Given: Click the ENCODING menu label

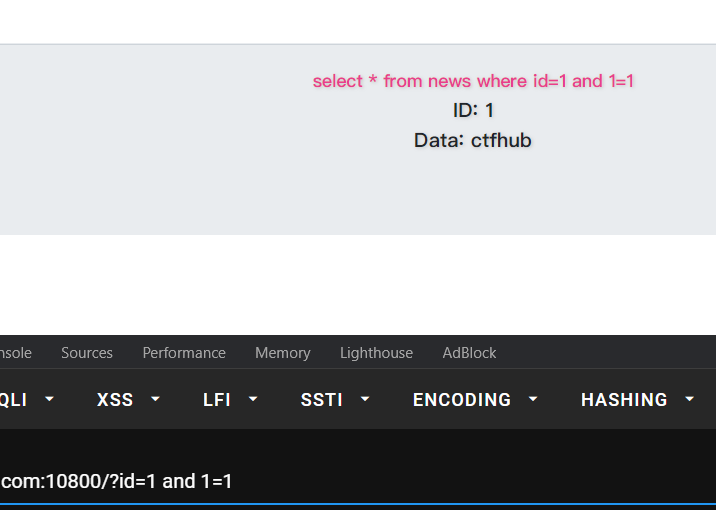Looking at the screenshot, I should click(x=462, y=400).
